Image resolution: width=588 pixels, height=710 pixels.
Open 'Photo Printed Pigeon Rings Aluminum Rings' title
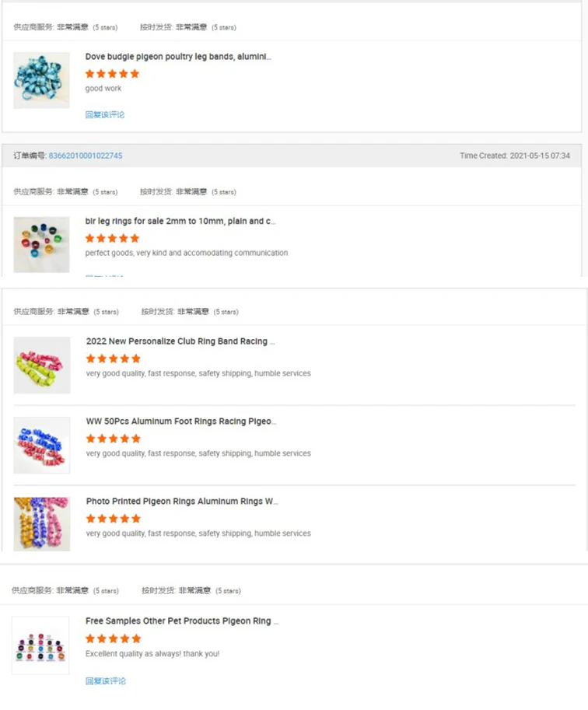(x=181, y=502)
